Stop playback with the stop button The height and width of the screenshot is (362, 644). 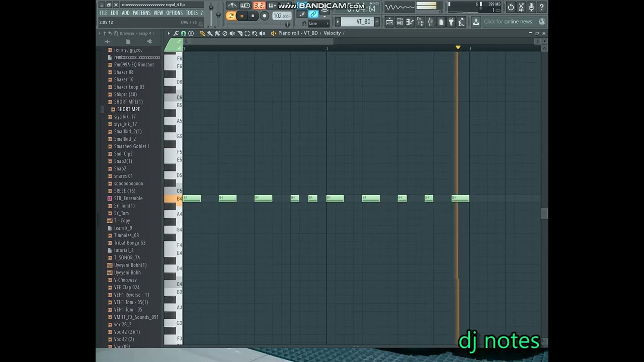[x=253, y=16]
